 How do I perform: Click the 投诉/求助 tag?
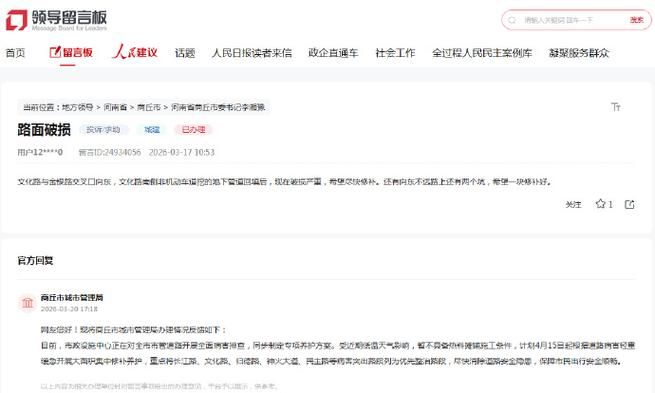coord(103,130)
